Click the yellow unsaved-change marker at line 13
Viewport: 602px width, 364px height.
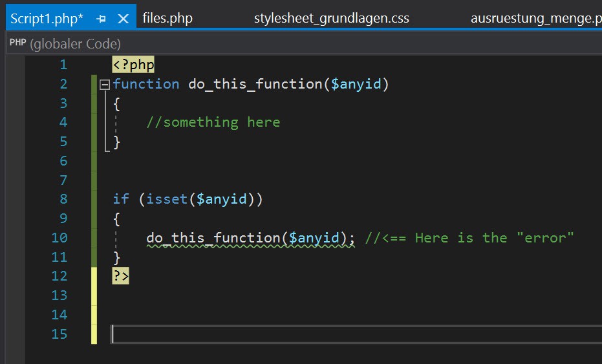[x=94, y=295]
